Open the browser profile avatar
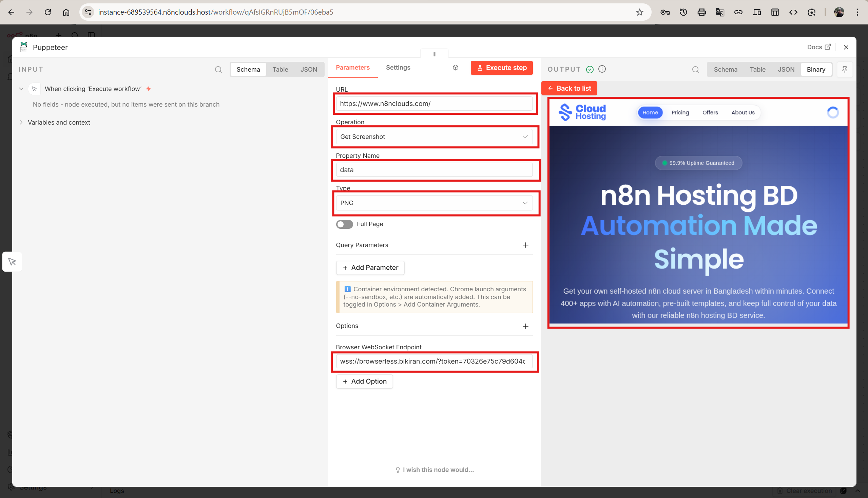868x498 pixels. point(839,12)
